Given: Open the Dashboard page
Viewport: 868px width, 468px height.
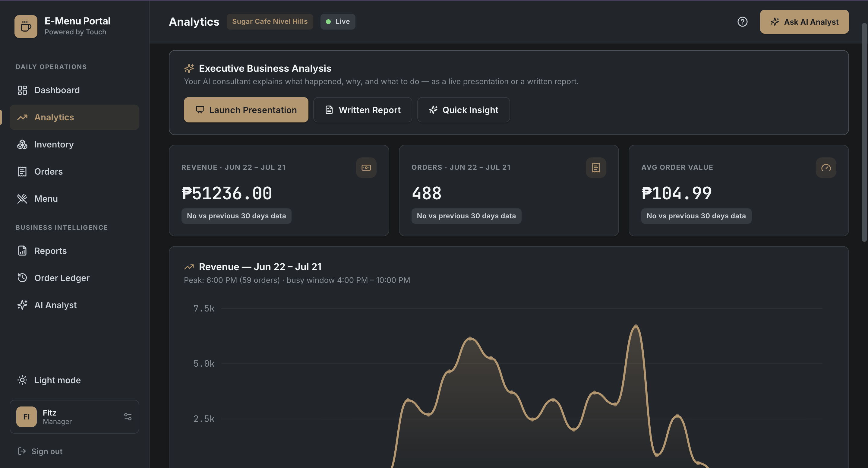Looking at the screenshot, I should (74, 90).
